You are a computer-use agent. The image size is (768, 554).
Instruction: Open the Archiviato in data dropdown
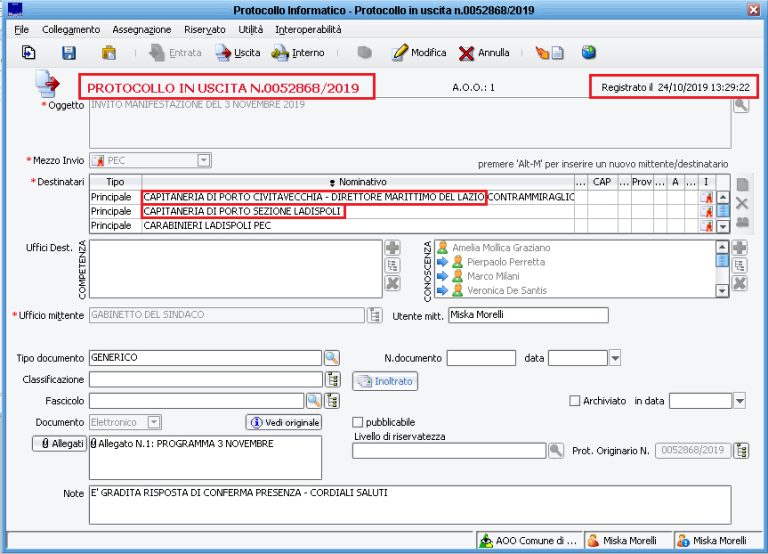(x=740, y=401)
